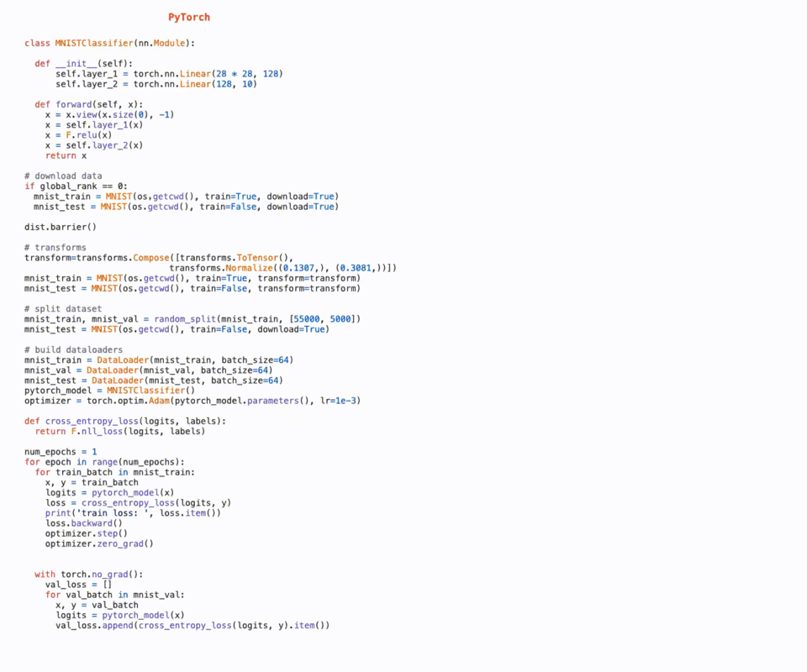Viewport: 807px width, 672px height.
Task: Click the line "x = self.layer_2(x)"
Action: 93,145
